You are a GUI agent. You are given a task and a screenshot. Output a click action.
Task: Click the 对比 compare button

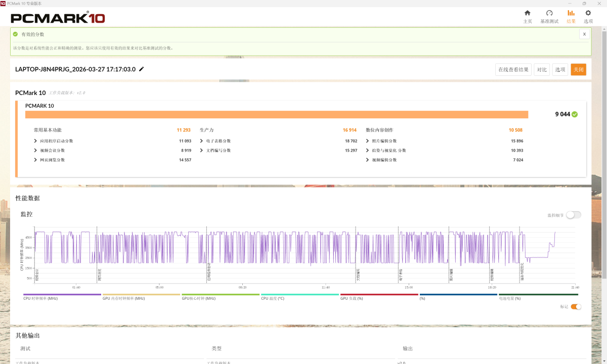pyautogui.click(x=542, y=70)
